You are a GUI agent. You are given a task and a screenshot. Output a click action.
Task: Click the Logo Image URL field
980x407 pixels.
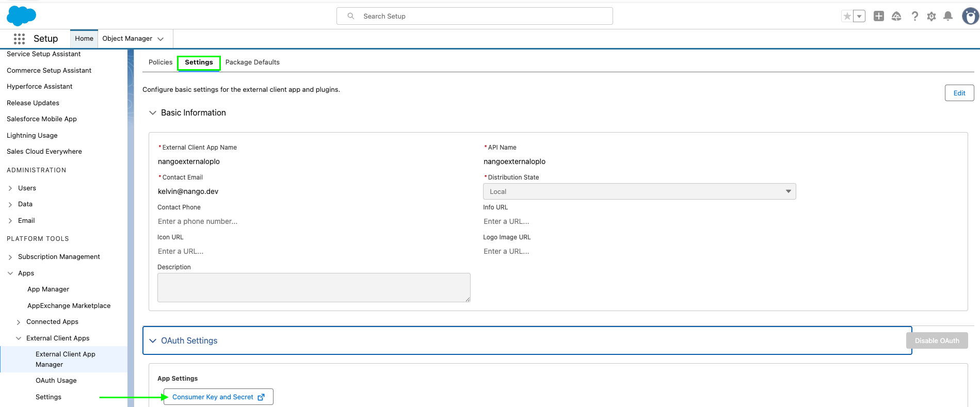(x=639, y=251)
